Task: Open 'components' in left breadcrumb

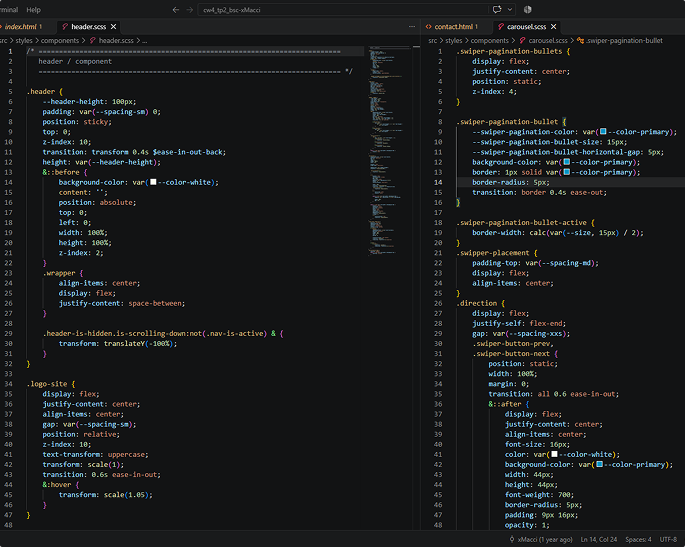Action: 60,41
